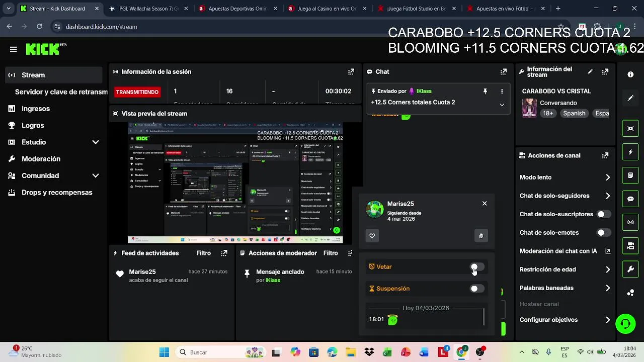Image resolution: width=644 pixels, height=362 pixels.
Task: Click the Spanish language tag
Action: pos(574,114)
